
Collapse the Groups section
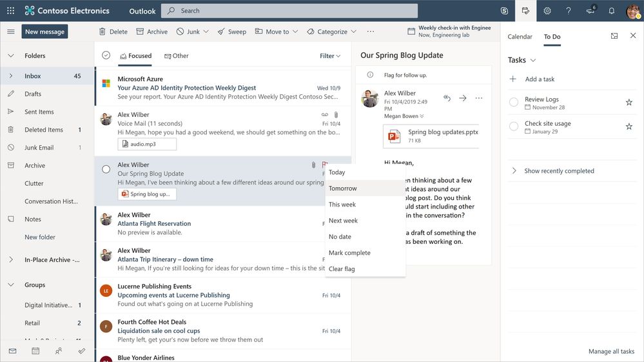(x=11, y=285)
